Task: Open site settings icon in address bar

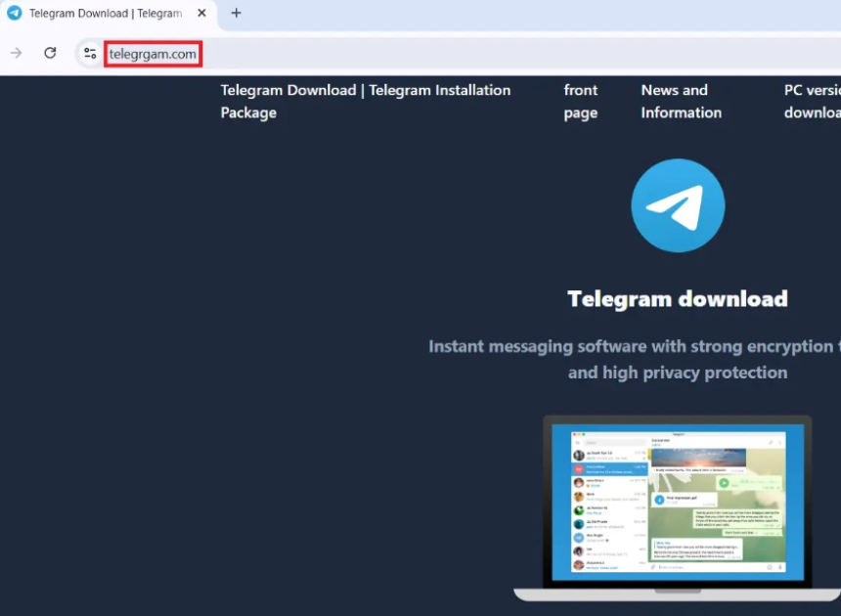Action: [x=90, y=53]
